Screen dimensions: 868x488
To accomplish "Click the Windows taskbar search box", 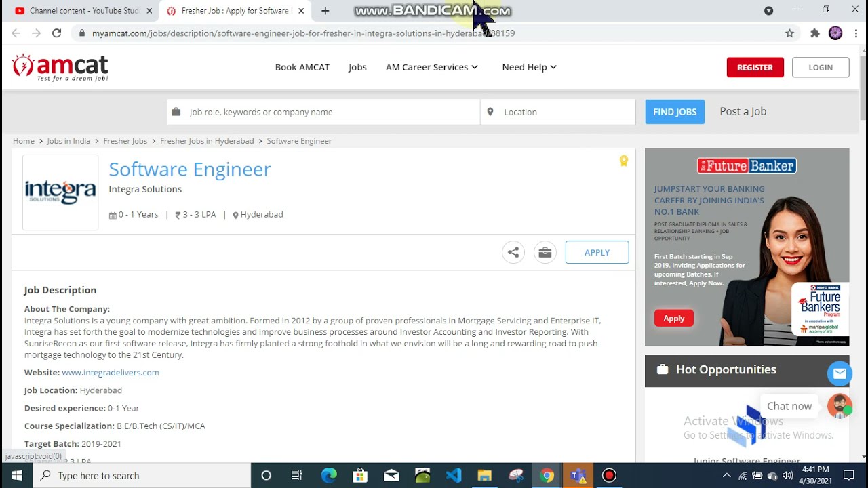I will point(142,475).
